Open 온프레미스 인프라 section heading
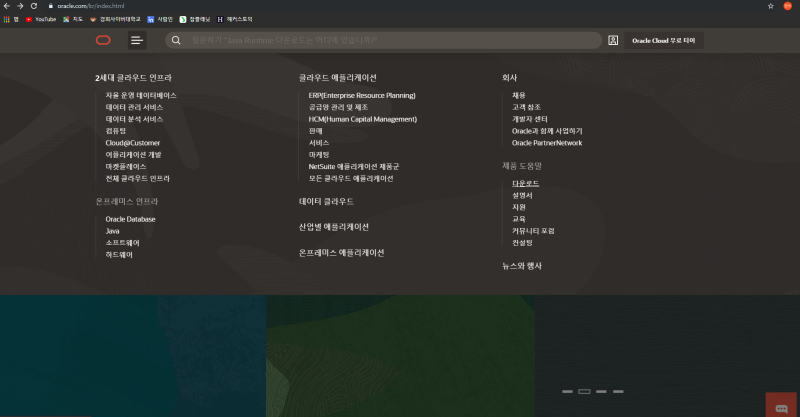The width and height of the screenshot is (800, 417). click(x=127, y=202)
